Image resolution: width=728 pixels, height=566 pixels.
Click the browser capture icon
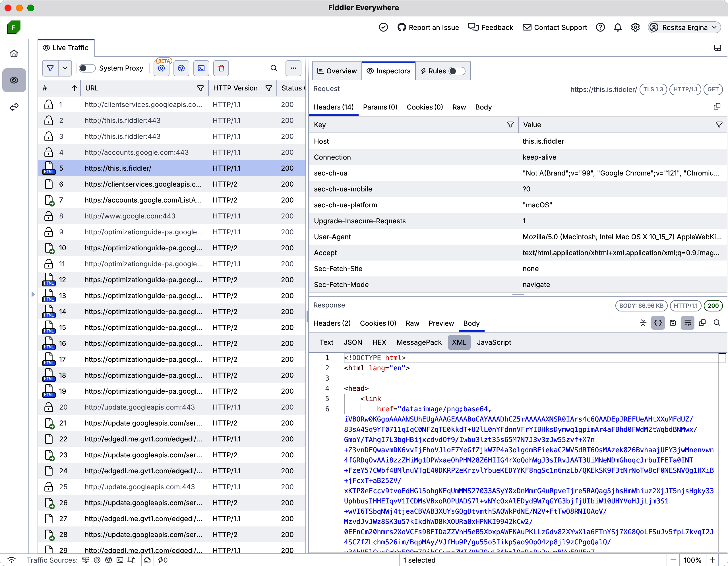[181, 68]
